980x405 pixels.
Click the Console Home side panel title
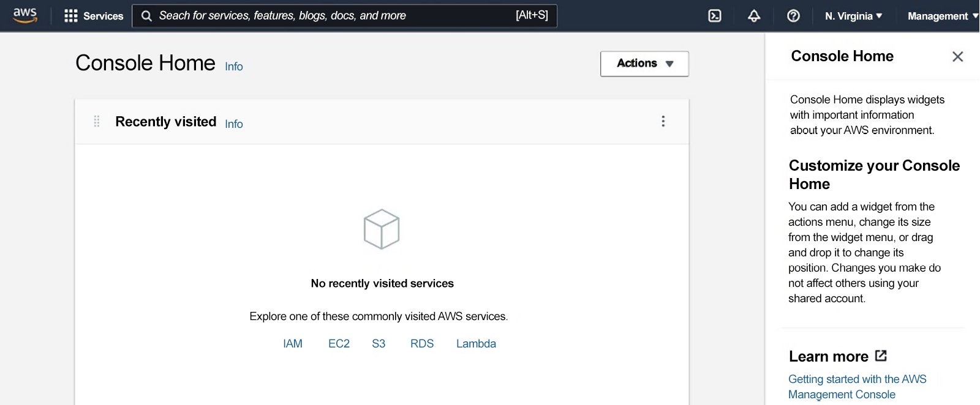coord(842,56)
